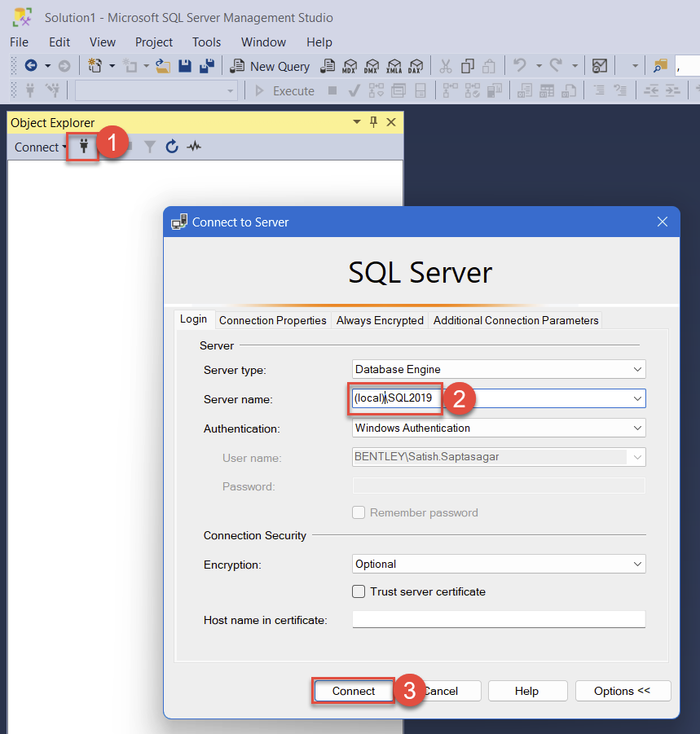Viewport: 700px width, 734px height.
Task: Open a new MDX query
Action: (350, 66)
